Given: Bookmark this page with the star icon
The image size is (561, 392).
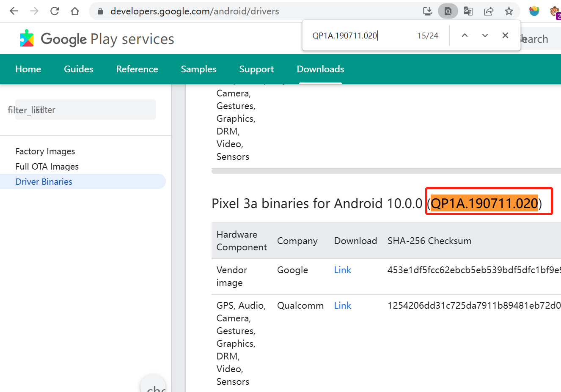Looking at the screenshot, I should point(509,11).
